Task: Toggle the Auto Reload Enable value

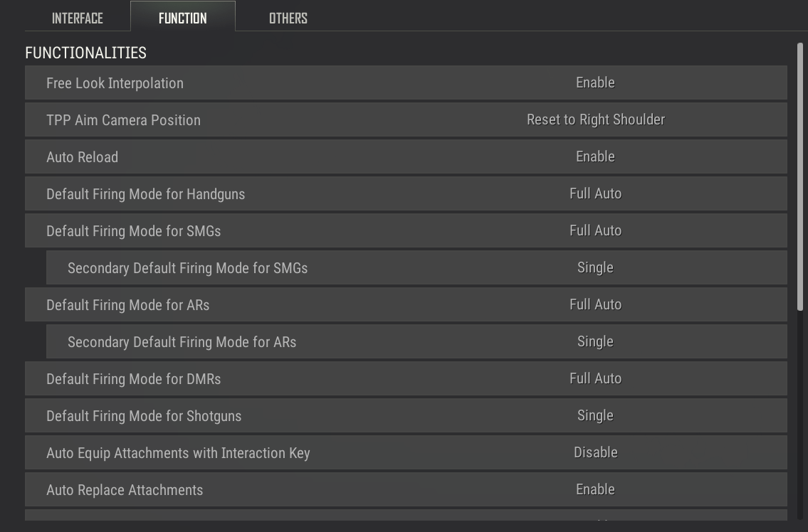Action: (595, 156)
